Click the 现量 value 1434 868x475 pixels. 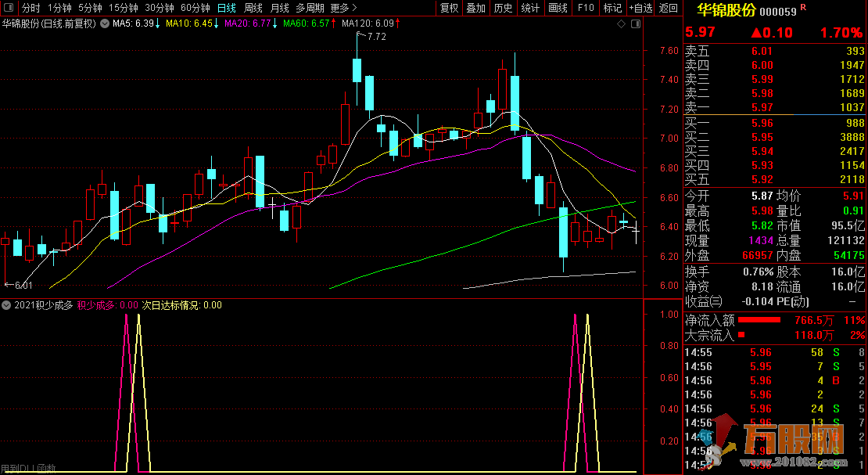[x=760, y=240]
